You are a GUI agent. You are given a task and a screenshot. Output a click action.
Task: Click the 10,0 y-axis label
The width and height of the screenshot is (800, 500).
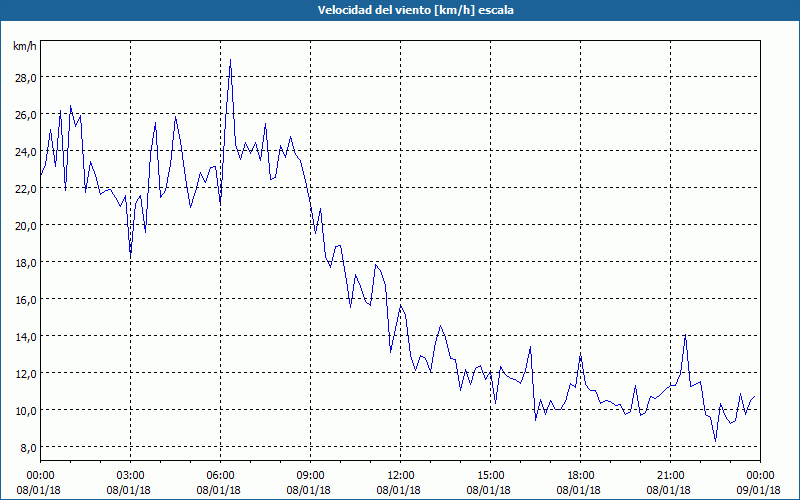pyautogui.click(x=26, y=411)
